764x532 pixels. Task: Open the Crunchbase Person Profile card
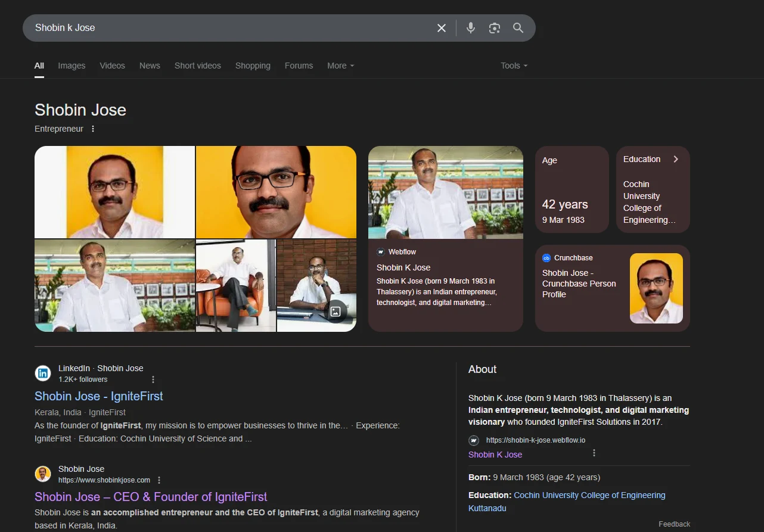(613, 288)
